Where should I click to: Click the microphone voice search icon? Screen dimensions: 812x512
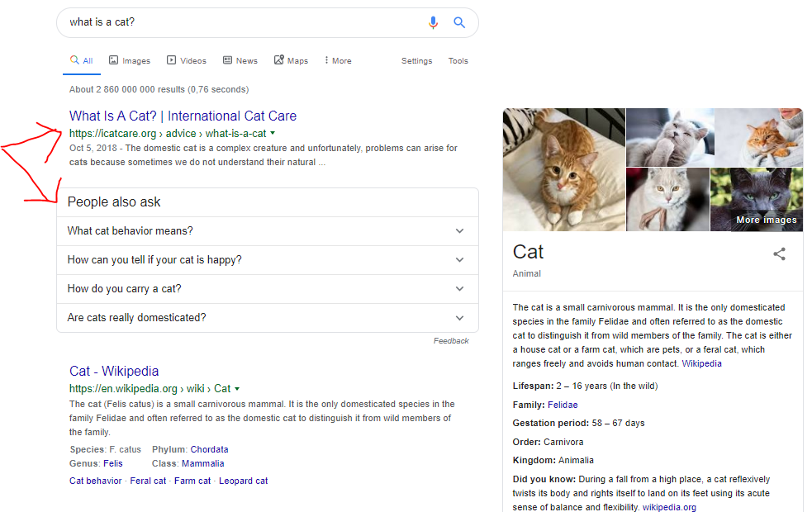(433, 22)
